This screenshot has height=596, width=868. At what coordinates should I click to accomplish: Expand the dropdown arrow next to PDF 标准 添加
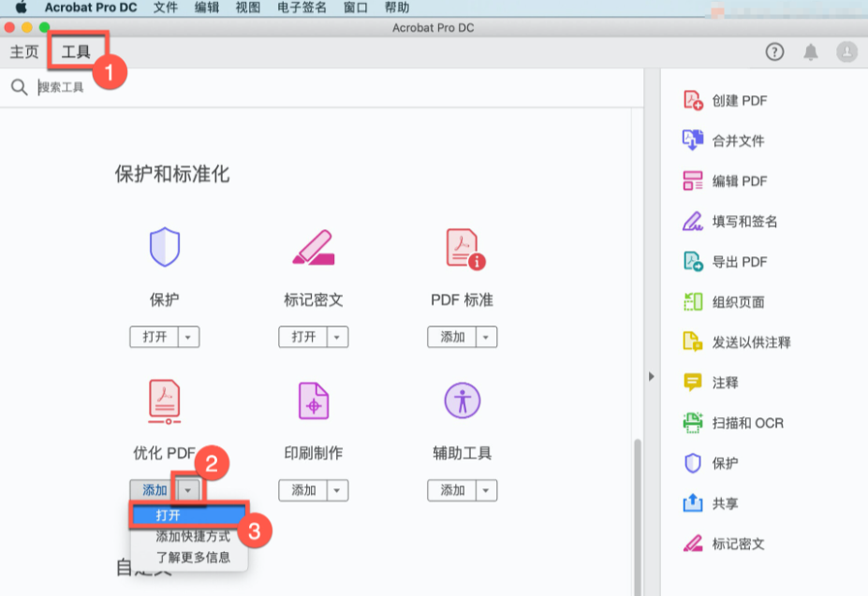coord(488,337)
